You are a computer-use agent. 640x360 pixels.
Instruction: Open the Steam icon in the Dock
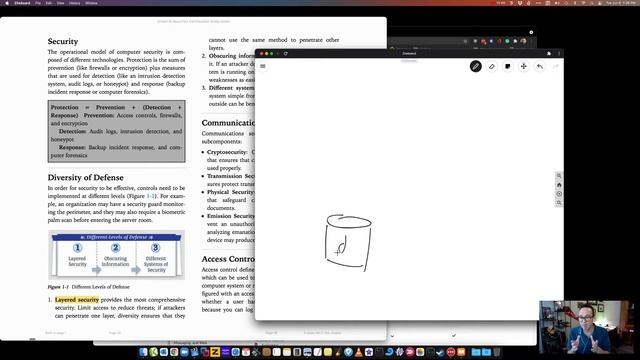click(441, 352)
